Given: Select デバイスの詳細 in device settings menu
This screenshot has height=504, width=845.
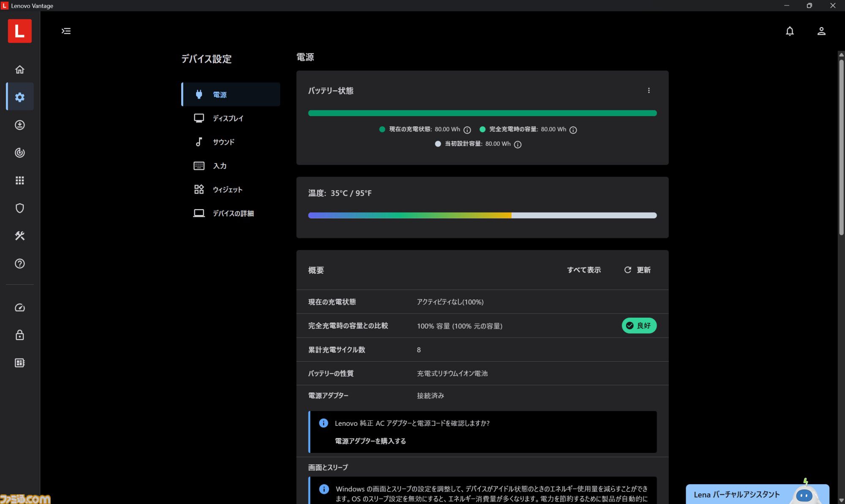Looking at the screenshot, I should [231, 213].
